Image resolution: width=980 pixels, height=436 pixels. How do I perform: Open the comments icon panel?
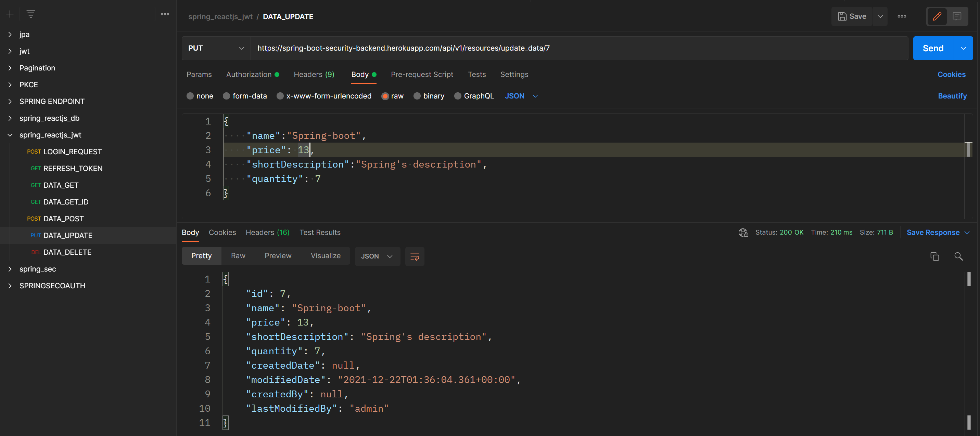click(957, 16)
